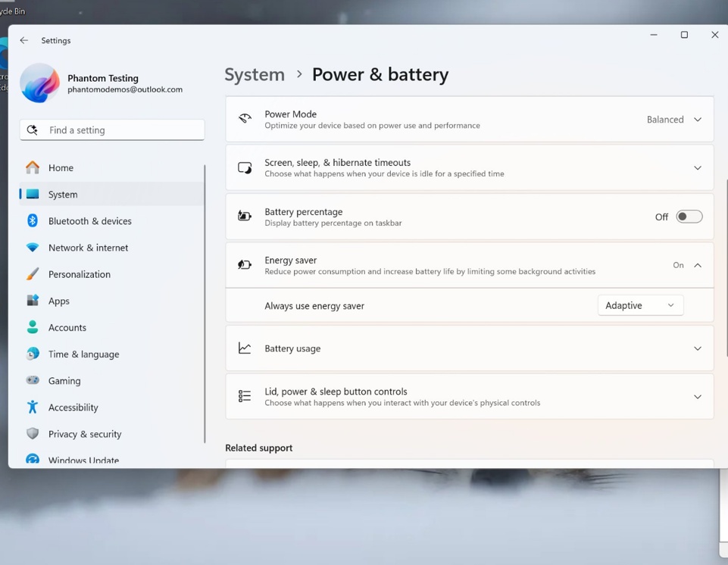Screen dimensions: 728x565
Task: Click the Network & internet Wi-Fi icon
Action: pyautogui.click(x=33, y=248)
